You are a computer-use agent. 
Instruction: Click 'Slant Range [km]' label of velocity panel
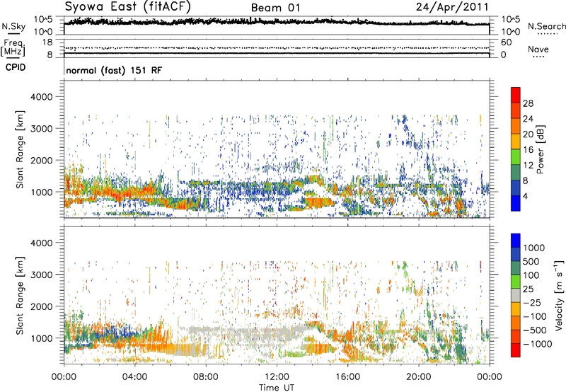20,296
